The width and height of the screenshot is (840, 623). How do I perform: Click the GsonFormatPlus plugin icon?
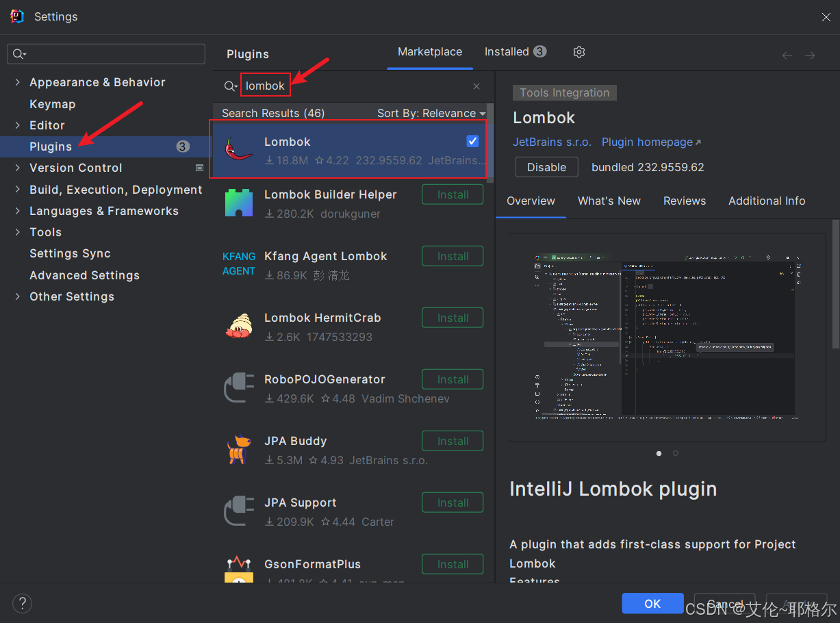click(239, 570)
